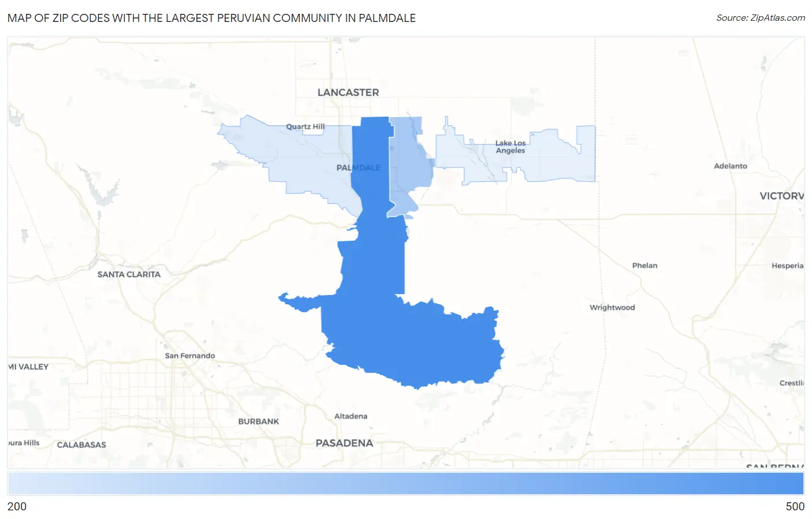812x519 pixels.
Task: Click the Altadena label
Action: pyautogui.click(x=351, y=416)
